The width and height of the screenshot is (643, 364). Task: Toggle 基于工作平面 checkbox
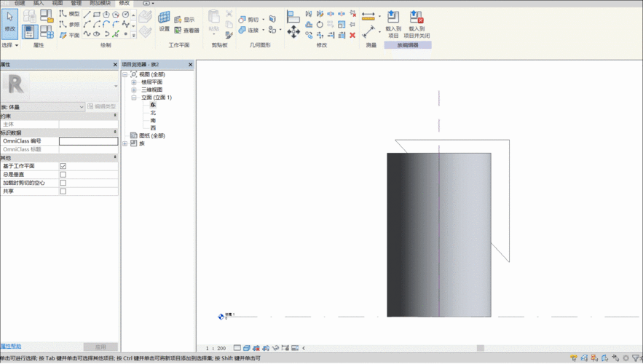[63, 166]
